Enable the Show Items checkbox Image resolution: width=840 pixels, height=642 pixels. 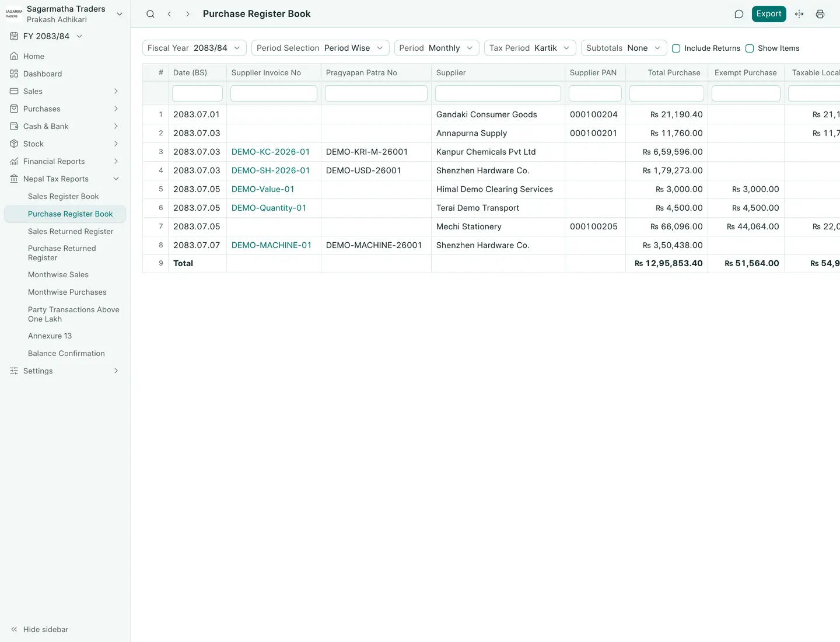coord(750,48)
